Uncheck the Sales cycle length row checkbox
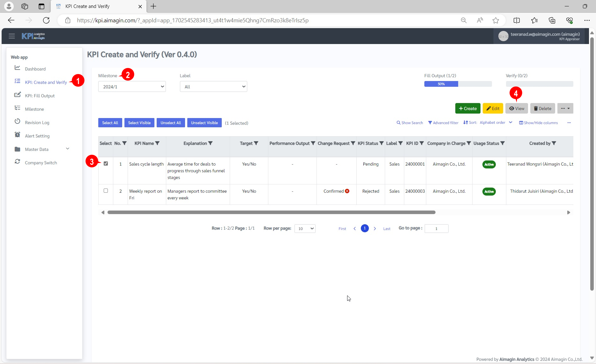This screenshot has width=596, height=364. click(x=106, y=164)
